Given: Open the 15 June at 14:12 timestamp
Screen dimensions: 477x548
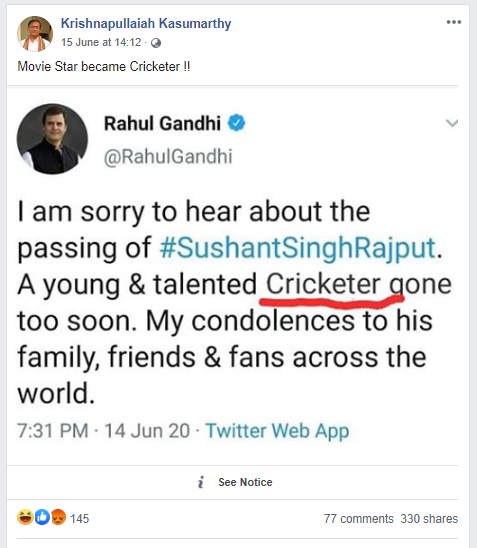Looking at the screenshot, I should pos(101,42).
